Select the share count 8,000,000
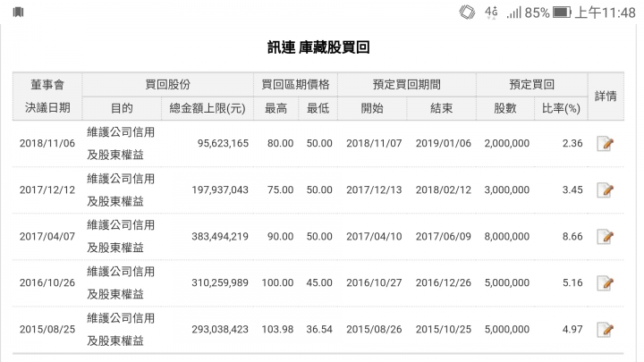The image size is (644, 362). point(507,236)
